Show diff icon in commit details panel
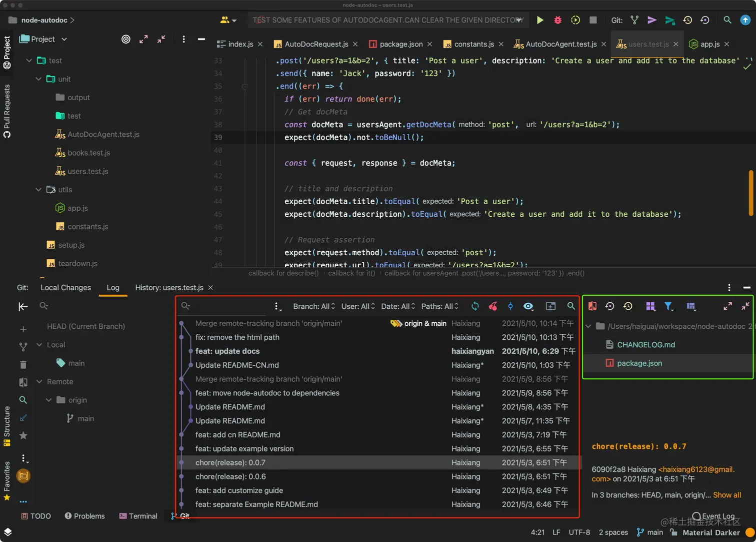 pos(592,306)
